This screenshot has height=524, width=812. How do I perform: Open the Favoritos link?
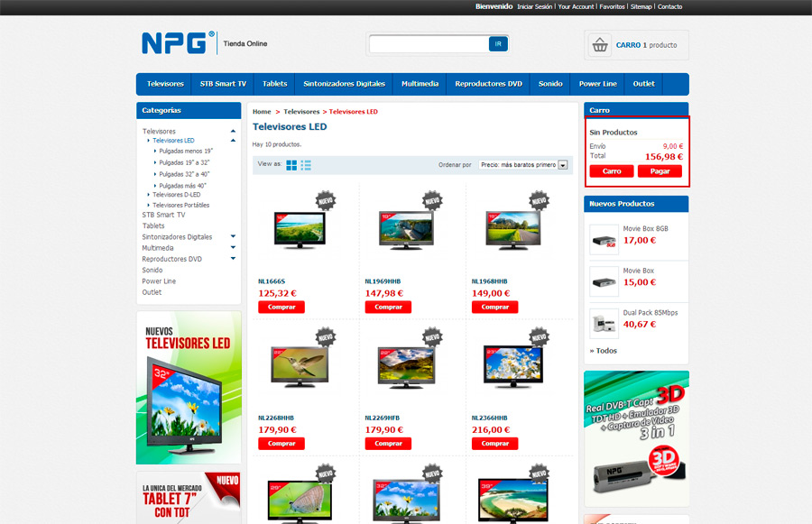pyautogui.click(x=612, y=6)
